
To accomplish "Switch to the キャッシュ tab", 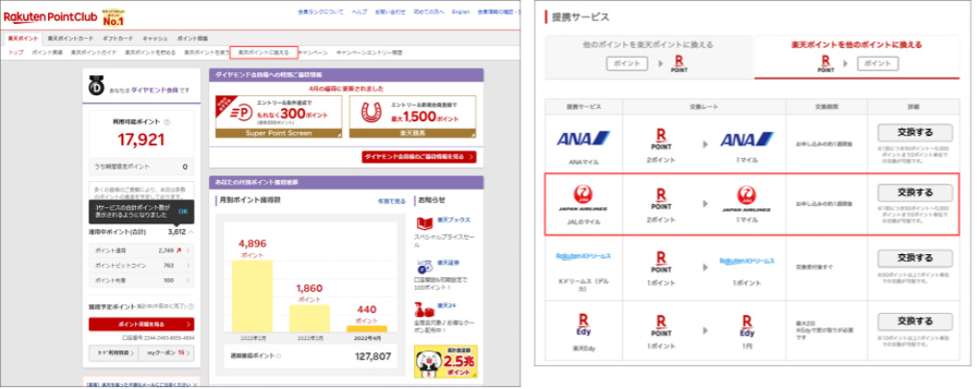I will [154, 39].
